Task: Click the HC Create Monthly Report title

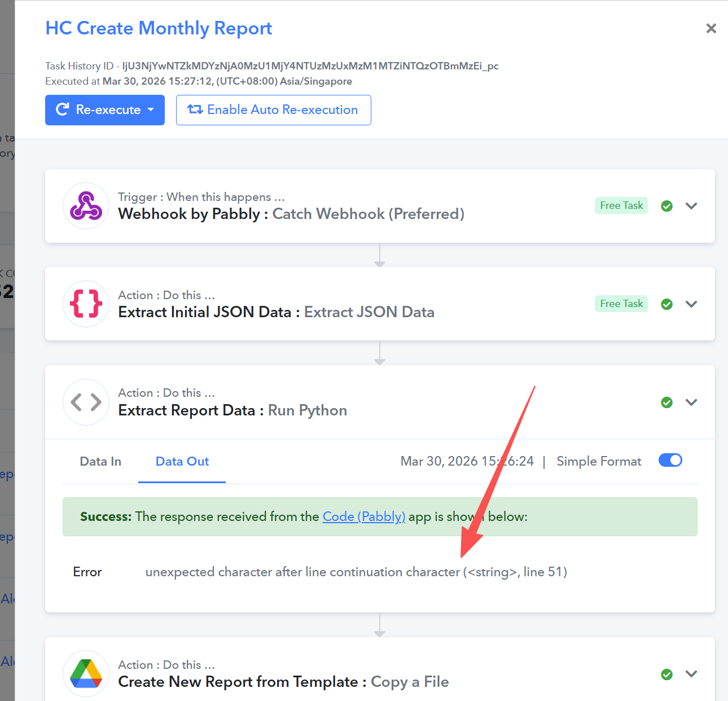Action: click(159, 28)
